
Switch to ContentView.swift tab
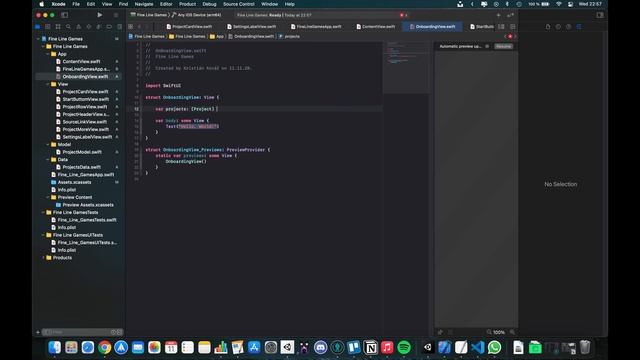376,27
